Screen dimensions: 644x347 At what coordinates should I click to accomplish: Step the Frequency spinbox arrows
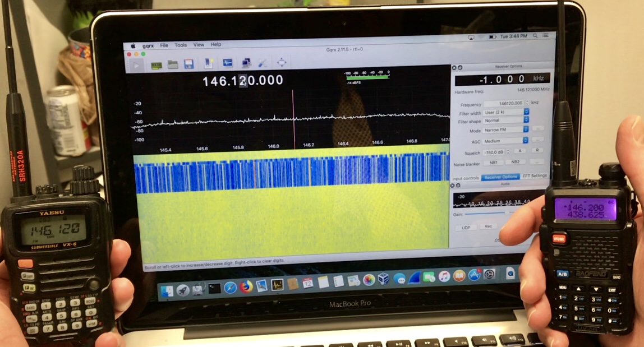coord(527,103)
